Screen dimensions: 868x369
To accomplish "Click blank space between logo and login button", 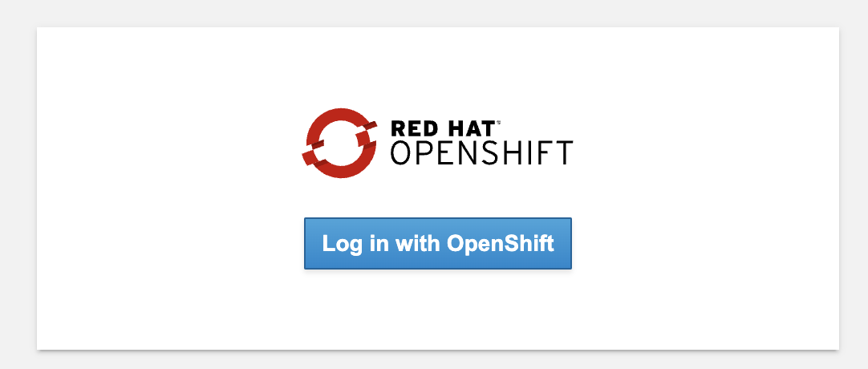I will click(x=438, y=198).
